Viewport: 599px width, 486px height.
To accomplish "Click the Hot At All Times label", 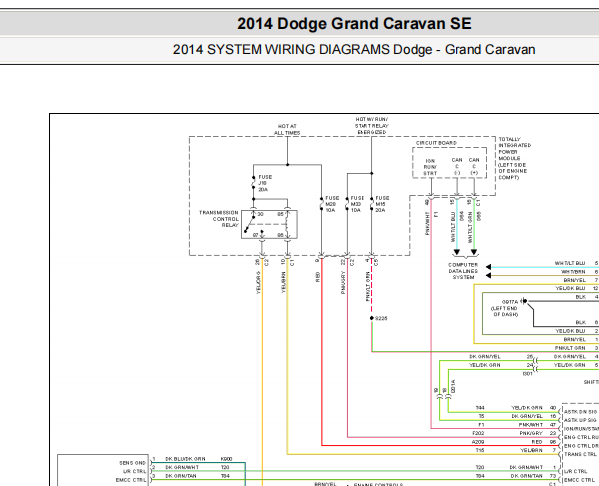I will click(287, 130).
